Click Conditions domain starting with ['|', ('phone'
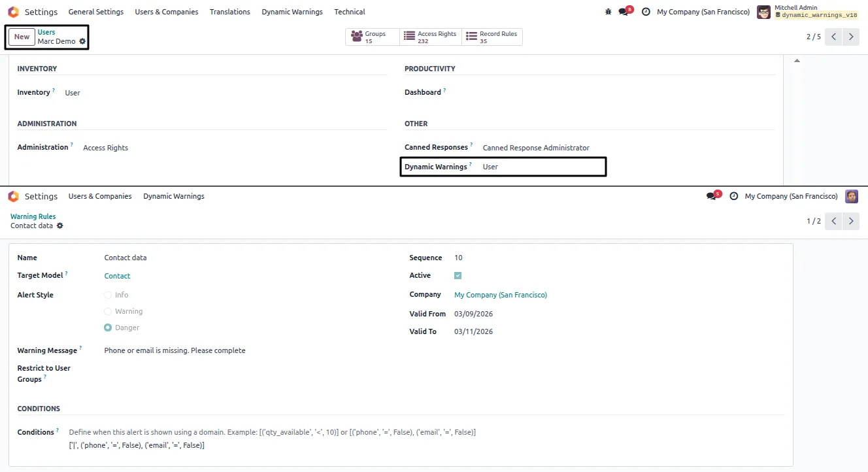This screenshot has width=868, height=472. click(x=137, y=445)
